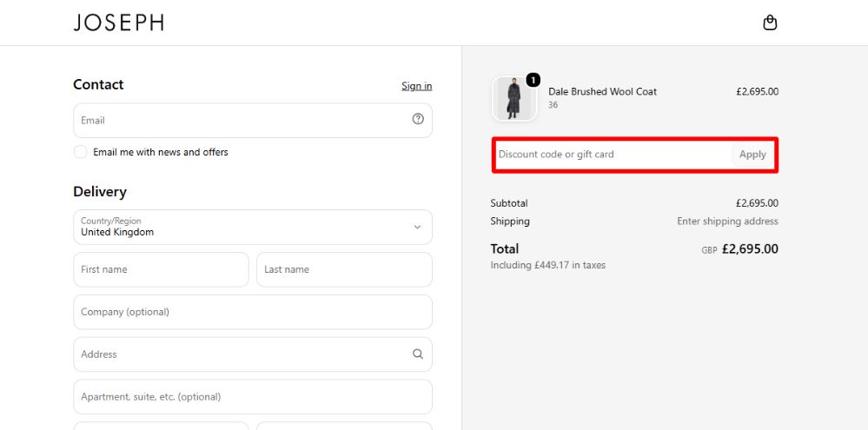868x430 pixels.
Task: Tick Email me with news and offers
Action: click(x=81, y=152)
